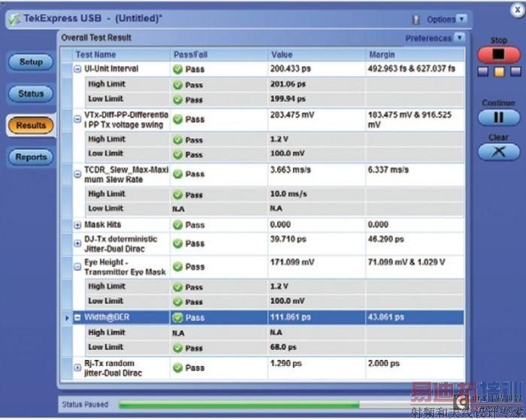The height and width of the screenshot is (420, 526).
Task: Select the value 3.663 ms/s
Action: click(291, 170)
